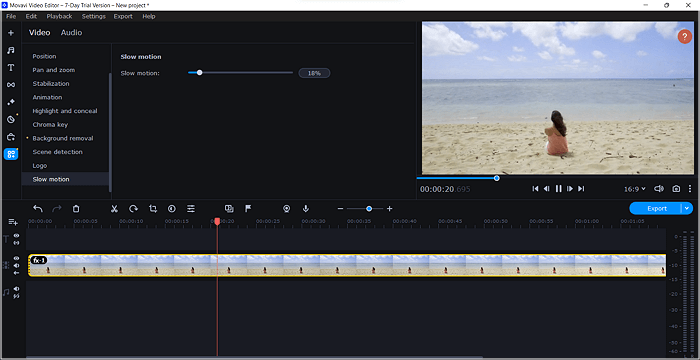Click the Undo arrow in timeline toolbar
The height and width of the screenshot is (360, 700).
pos(38,209)
